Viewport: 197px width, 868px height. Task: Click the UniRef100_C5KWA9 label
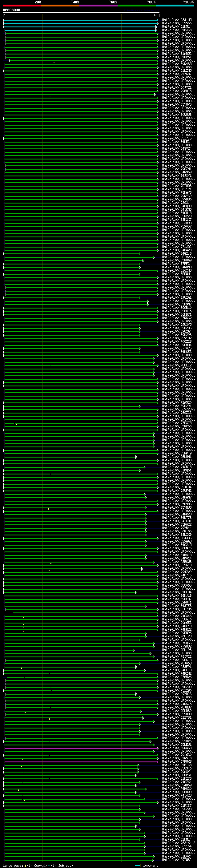177,260
